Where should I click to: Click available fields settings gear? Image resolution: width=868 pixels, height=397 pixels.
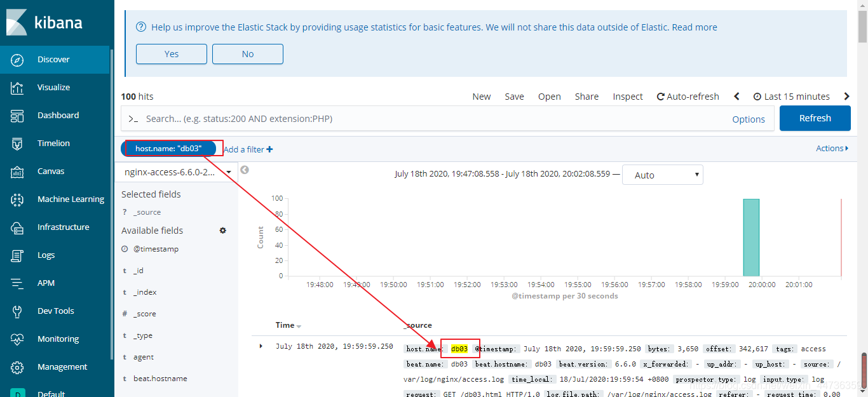223,231
